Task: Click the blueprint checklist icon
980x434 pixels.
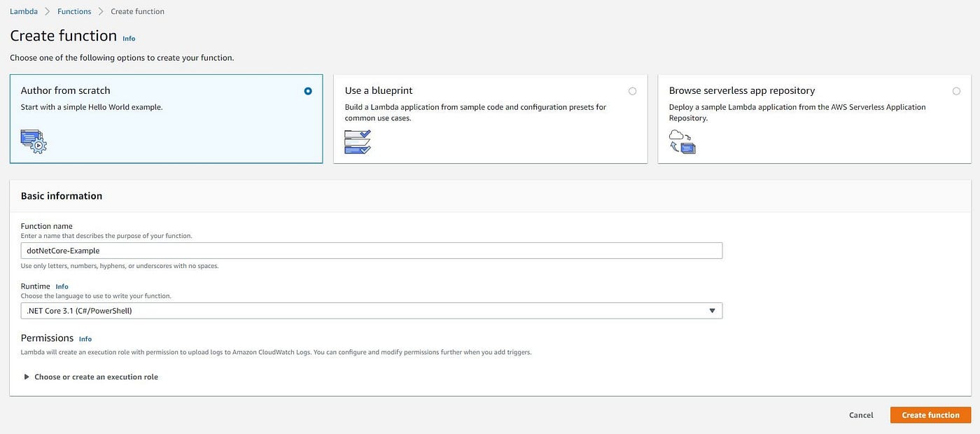Action: [x=358, y=141]
